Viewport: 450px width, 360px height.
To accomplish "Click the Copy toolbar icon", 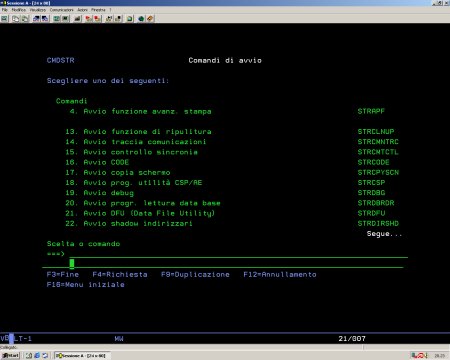I will click(15, 19).
